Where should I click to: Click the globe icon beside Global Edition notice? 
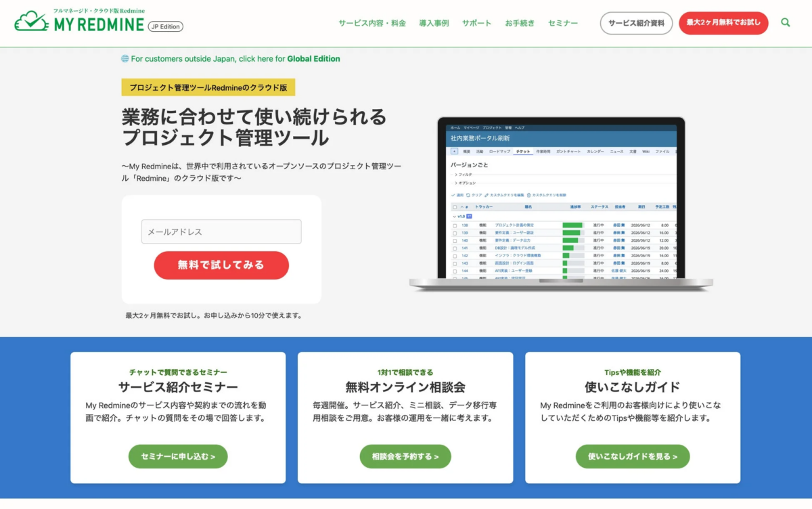pyautogui.click(x=125, y=59)
